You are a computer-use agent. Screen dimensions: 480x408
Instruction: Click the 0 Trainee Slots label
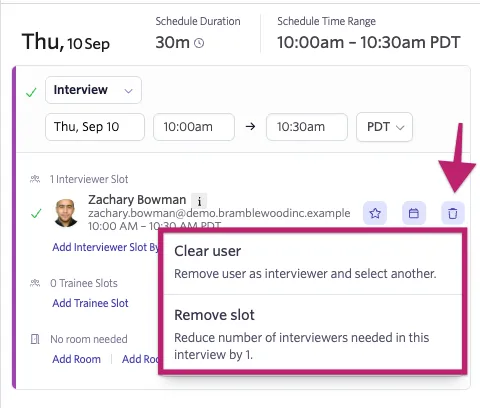pos(84,283)
